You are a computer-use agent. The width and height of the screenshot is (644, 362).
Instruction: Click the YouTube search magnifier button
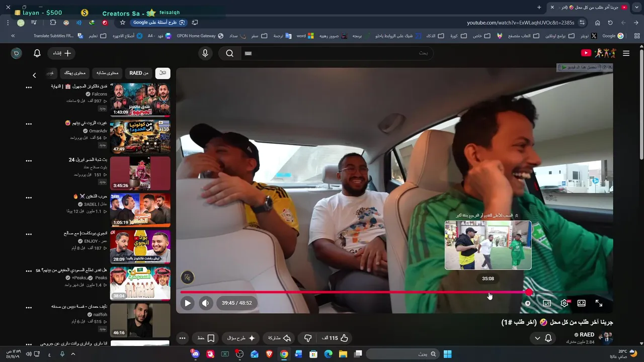[229, 53]
